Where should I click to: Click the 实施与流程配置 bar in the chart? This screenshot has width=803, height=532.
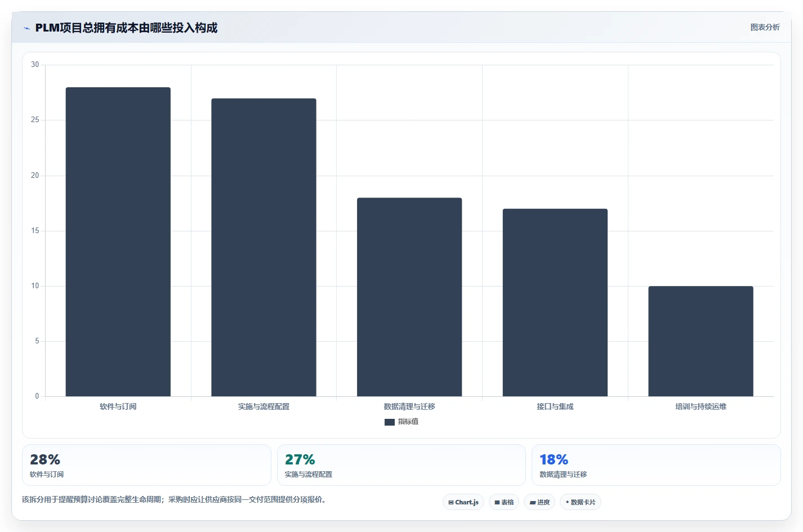click(264, 248)
